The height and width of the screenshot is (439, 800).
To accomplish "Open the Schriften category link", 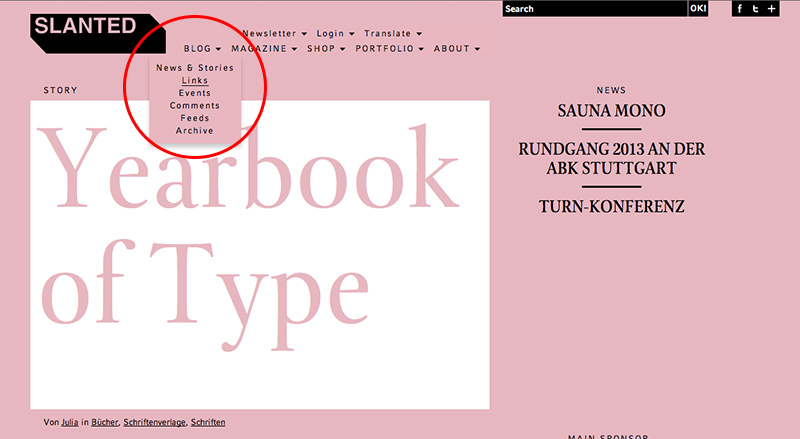I will click(x=208, y=422).
